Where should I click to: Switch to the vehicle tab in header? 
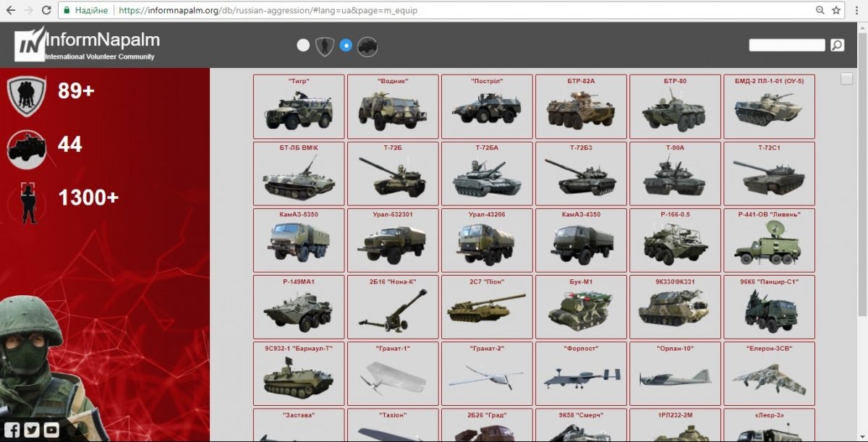[x=367, y=46]
